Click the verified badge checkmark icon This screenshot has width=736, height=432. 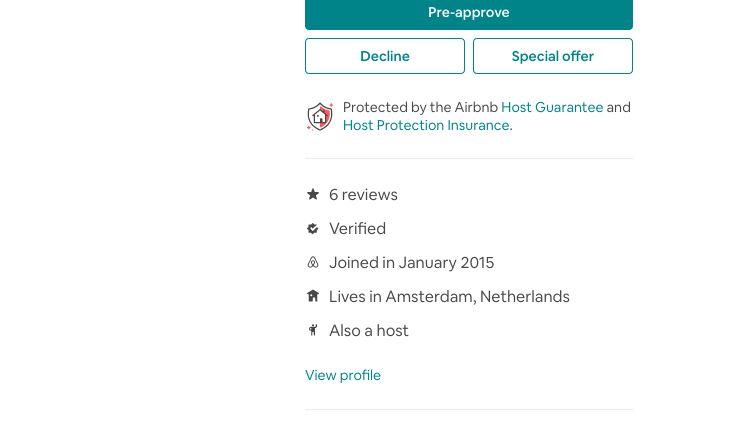pos(313,229)
